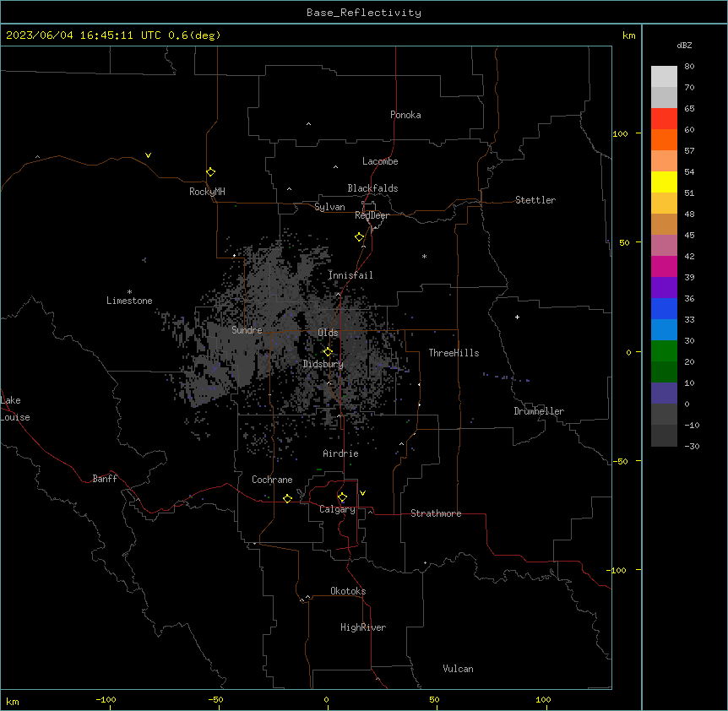Click the yellow diamond marker south of RedDeer
The width and height of the screenshot is (728, 711).
point(359,237)
